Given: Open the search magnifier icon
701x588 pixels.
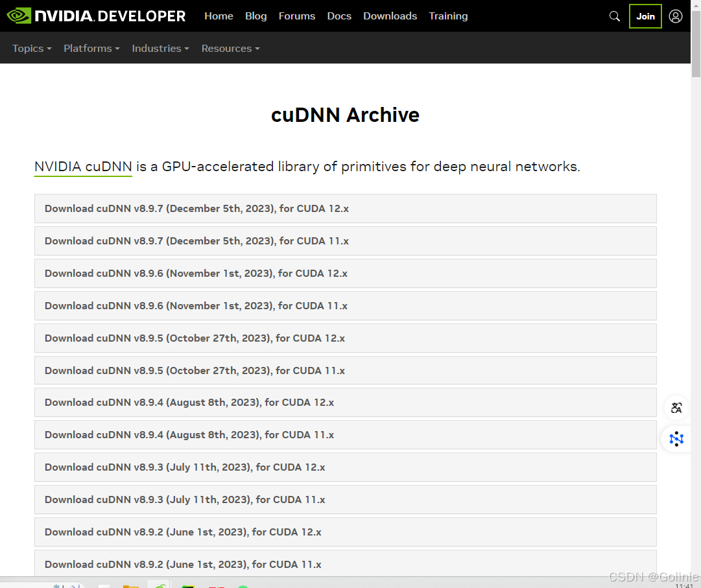Looking at the screenshot, I should pos(614,16).
